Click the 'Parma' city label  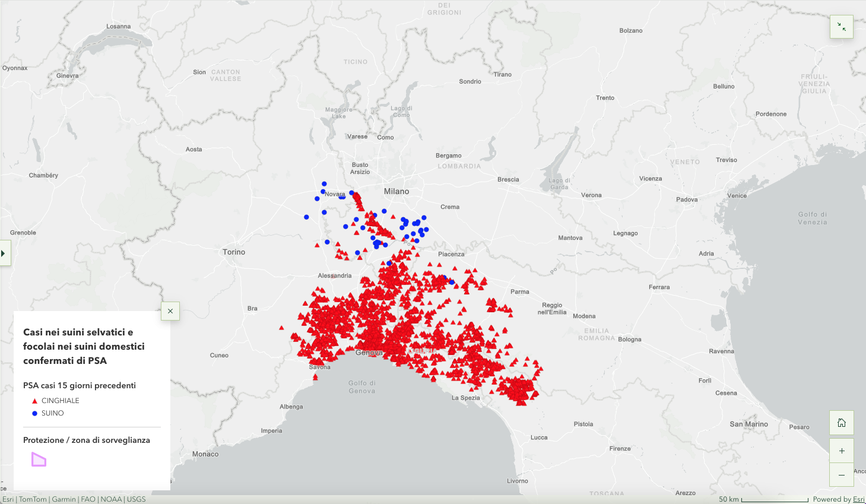click(x=520, y=291)
